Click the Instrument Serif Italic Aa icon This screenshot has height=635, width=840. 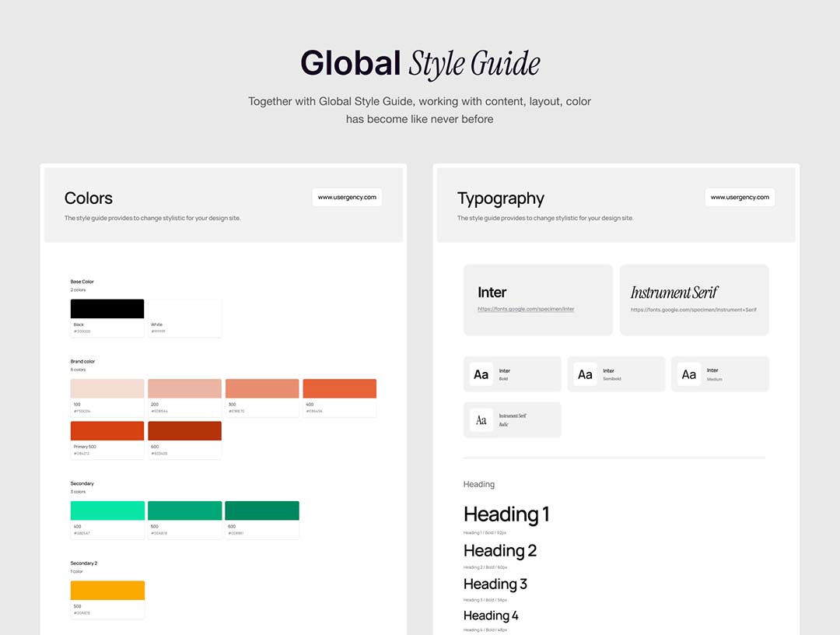point(481,420)
